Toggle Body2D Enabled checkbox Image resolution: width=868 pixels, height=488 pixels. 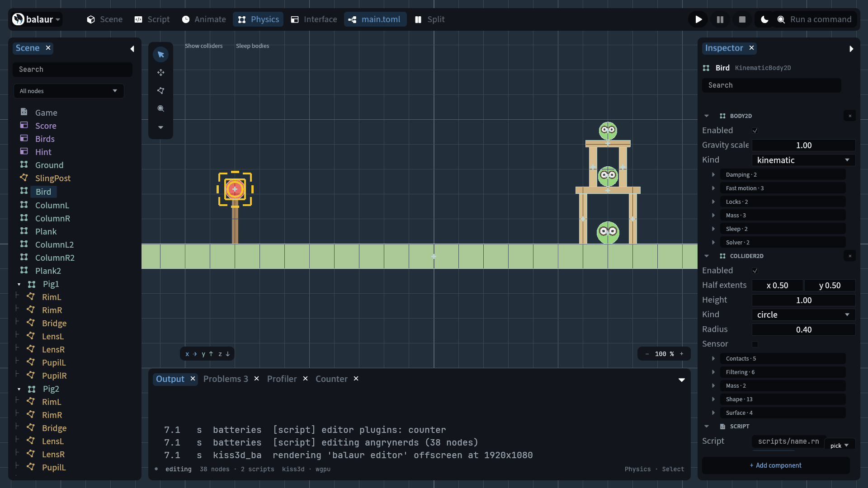point(755,131)
